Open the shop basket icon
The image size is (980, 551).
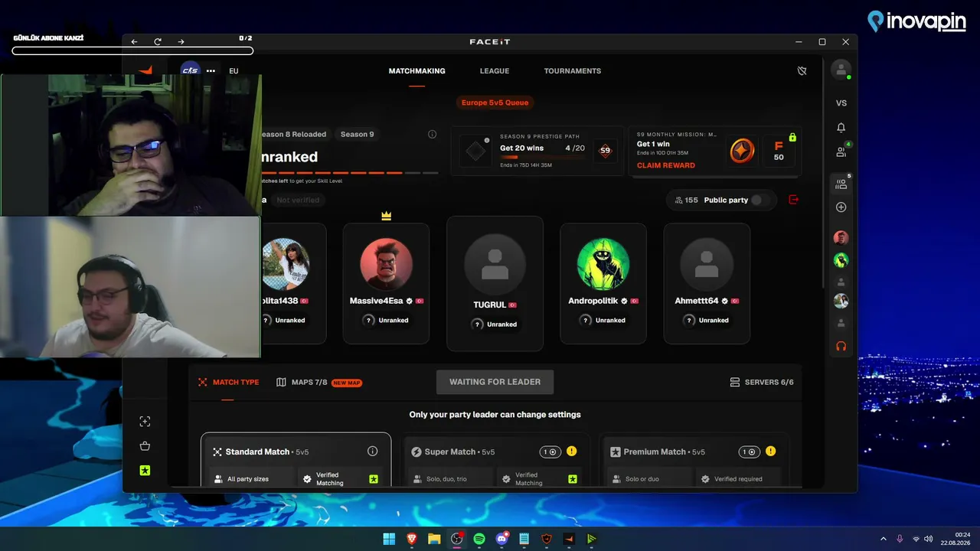click(x=145, y=446)
